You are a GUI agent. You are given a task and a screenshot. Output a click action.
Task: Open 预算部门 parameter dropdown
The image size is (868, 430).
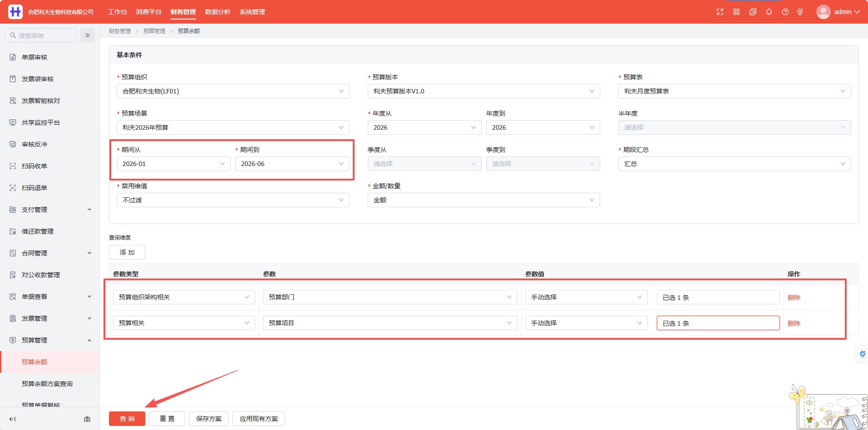click(x=390, y=297)
